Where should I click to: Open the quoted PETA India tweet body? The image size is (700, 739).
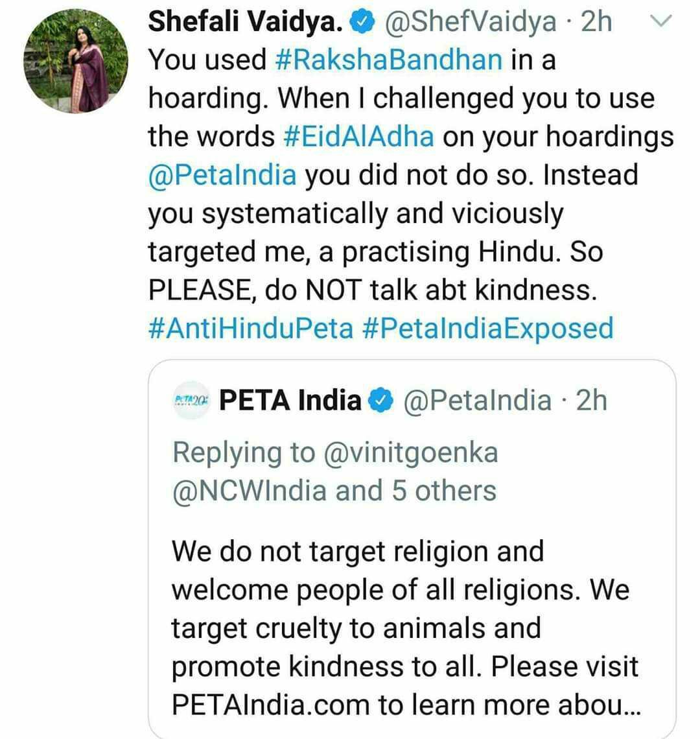(x=405, y=628)
